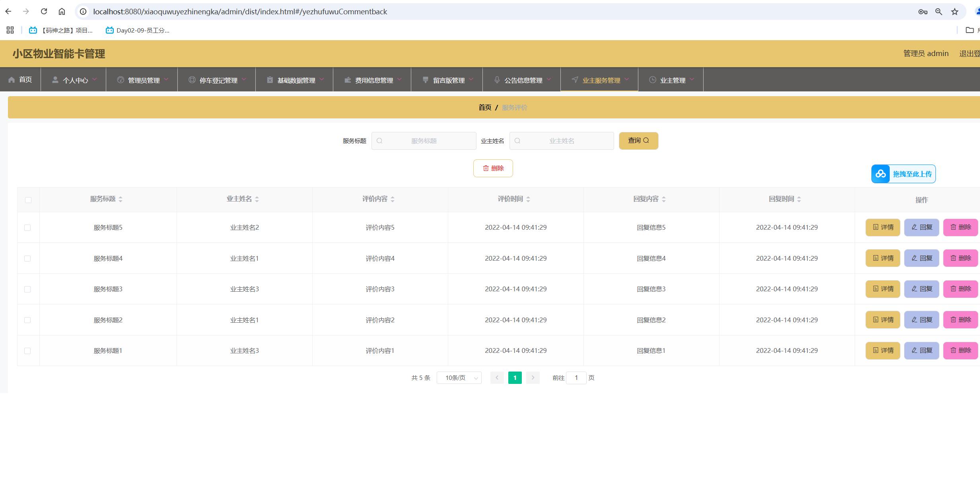Toggle the select-all header checkbox
This screenshot has width=980, height=488.
pyautogui.click(x=28, y=200)
